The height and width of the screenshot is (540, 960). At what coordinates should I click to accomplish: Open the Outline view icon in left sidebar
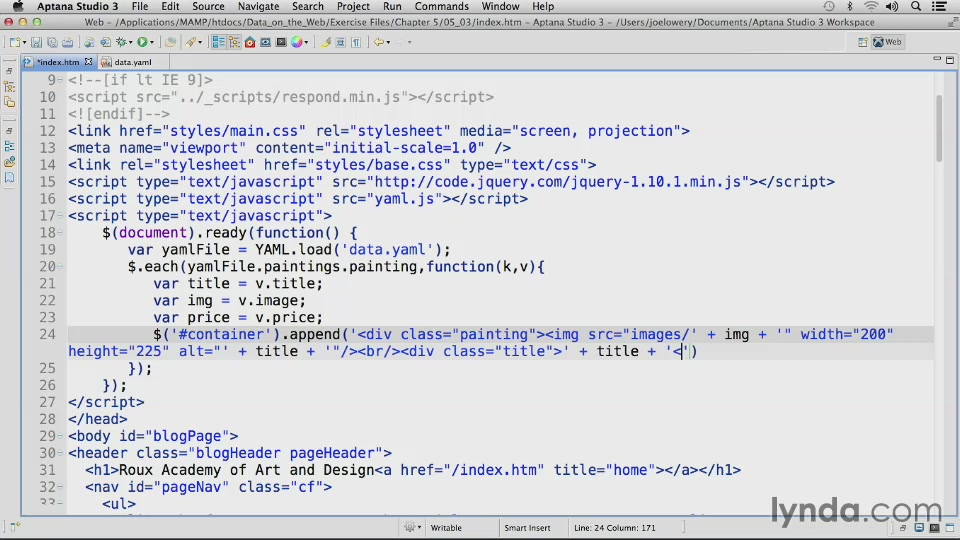point(9,146)
